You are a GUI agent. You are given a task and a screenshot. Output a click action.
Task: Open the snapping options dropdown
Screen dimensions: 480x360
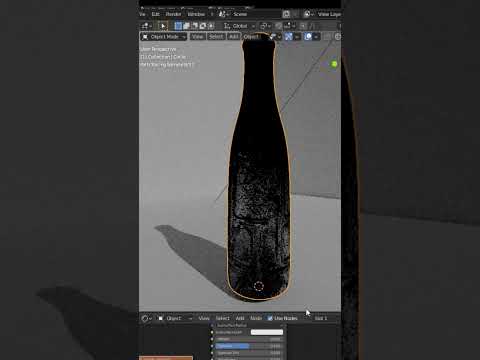(288, 26)
